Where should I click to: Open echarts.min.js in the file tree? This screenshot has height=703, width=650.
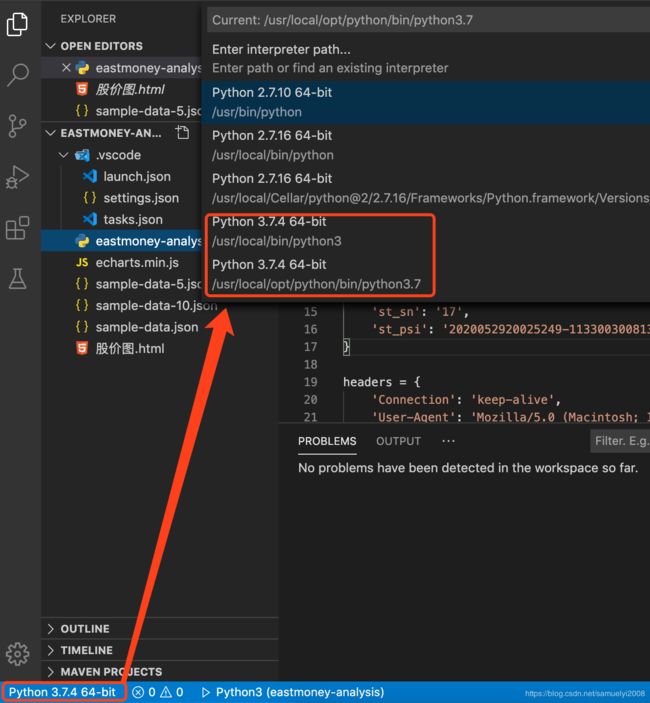(x=137, y=263)
